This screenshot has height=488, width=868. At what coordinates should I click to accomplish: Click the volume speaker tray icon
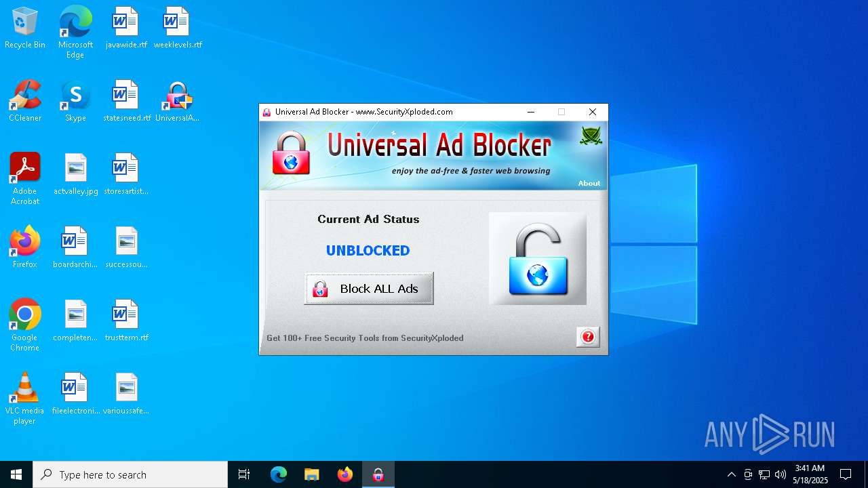click(781, 474)
